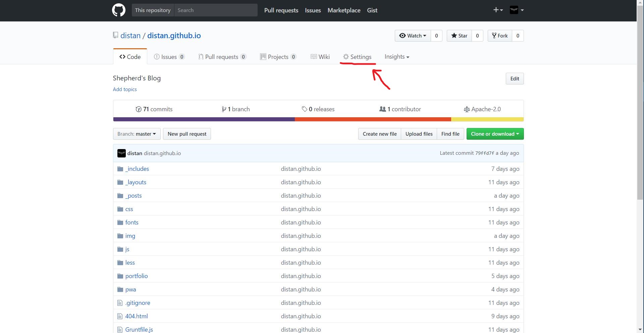
Task: Expand the Clone or download dropdown
Action: 495,134
